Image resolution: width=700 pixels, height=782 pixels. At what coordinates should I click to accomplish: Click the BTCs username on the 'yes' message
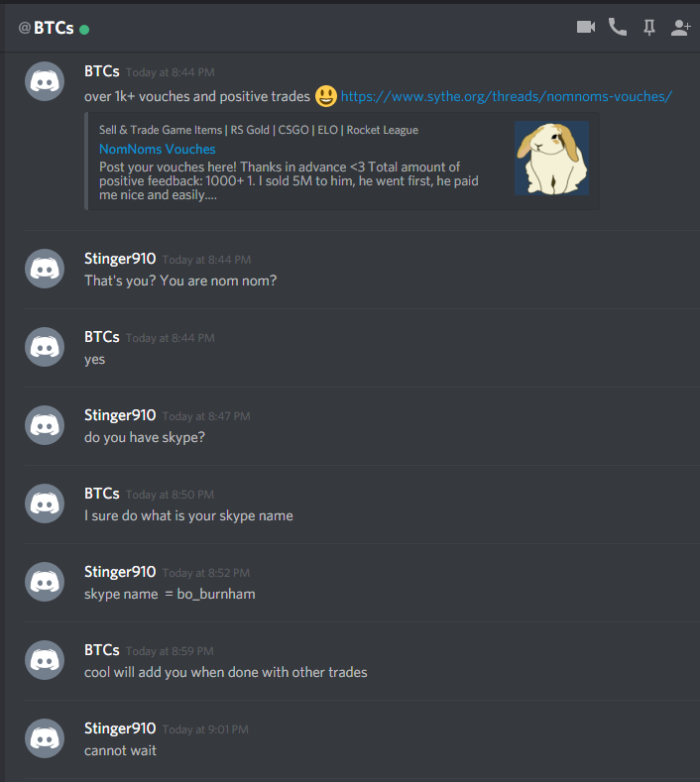pos(102,337)
